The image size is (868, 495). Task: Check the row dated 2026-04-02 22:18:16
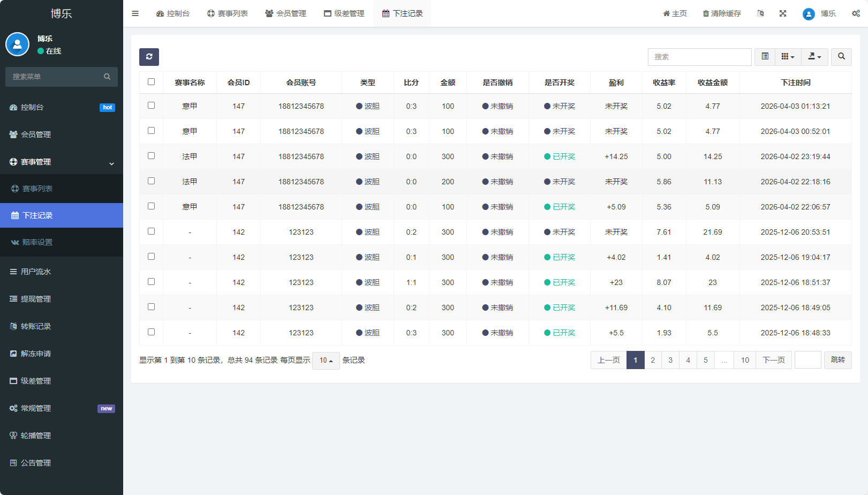(x=151, y=181)
